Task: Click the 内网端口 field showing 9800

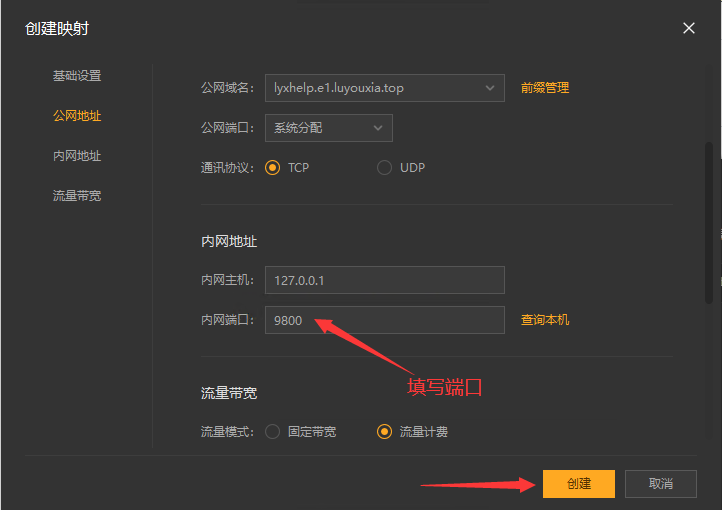Action: tap(384, 320)
